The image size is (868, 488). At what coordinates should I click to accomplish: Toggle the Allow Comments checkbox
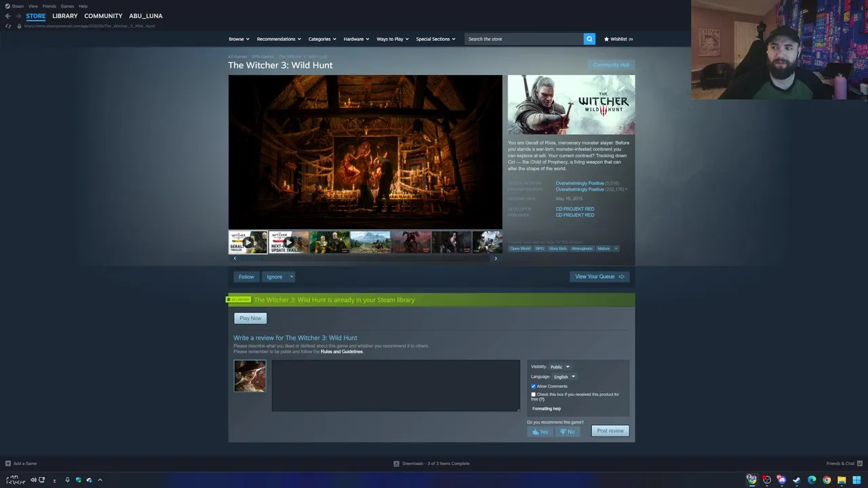pyautogui.click(x=533, y=386)
